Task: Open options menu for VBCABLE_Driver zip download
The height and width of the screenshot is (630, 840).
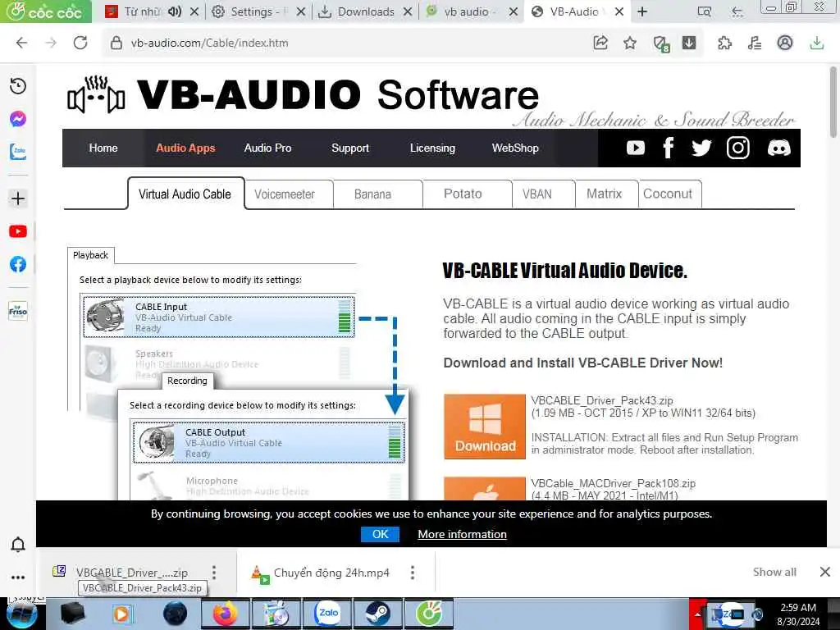Action: 214,573
